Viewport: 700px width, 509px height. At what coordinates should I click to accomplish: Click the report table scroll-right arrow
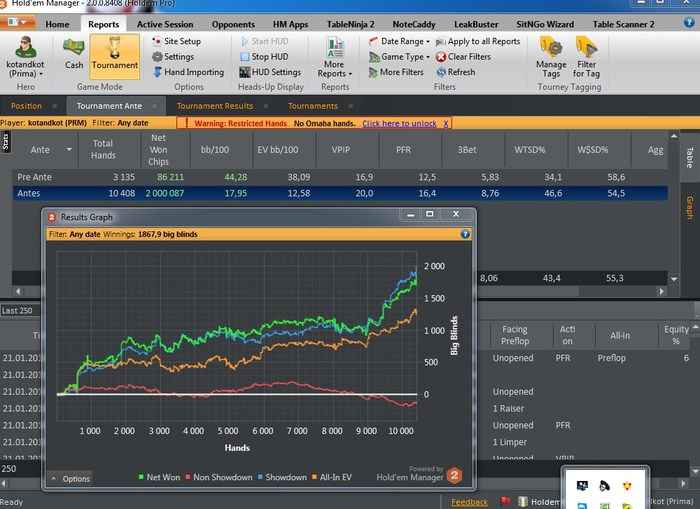point(662,291)
